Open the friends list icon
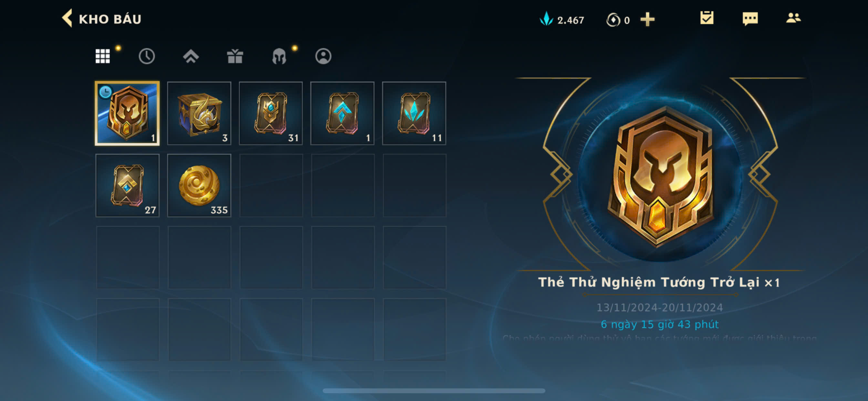Image resolution: width=868 pixels, height=401 pixels. pyautogui.click(x=793, y=18)
